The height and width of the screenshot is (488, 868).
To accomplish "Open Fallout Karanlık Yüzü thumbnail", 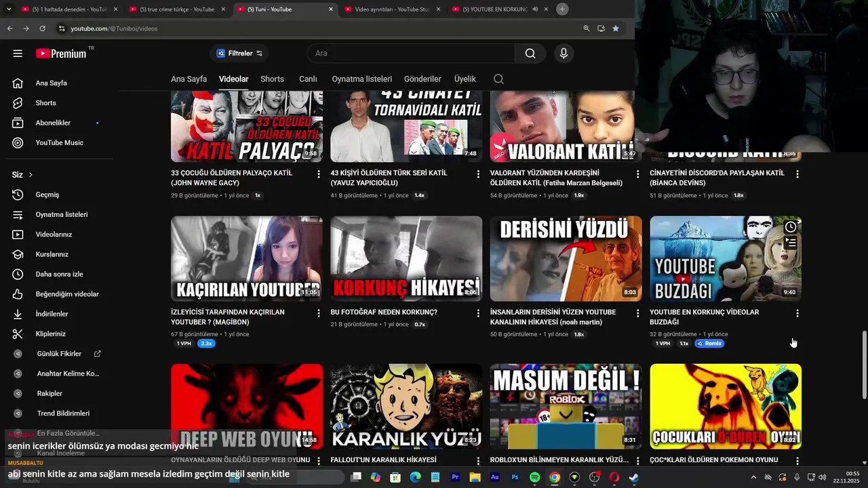I will tap(406, 406).
